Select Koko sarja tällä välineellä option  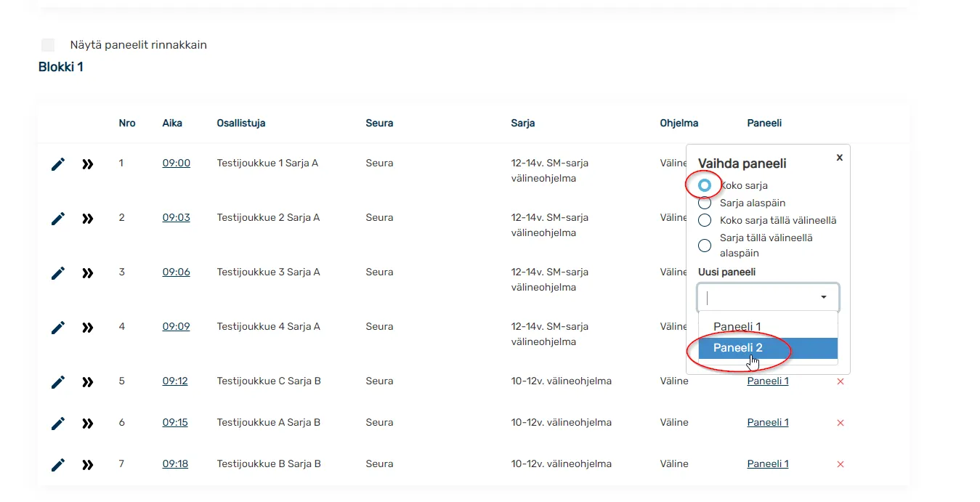pos(704,220)
